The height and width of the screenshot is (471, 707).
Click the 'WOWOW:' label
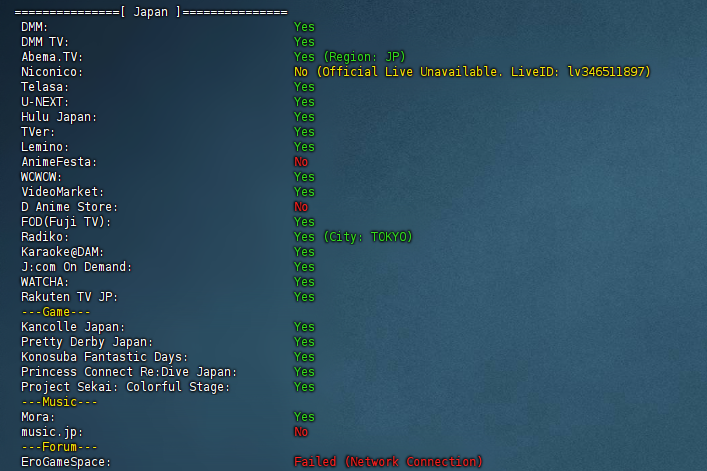(x=41, y=177)
